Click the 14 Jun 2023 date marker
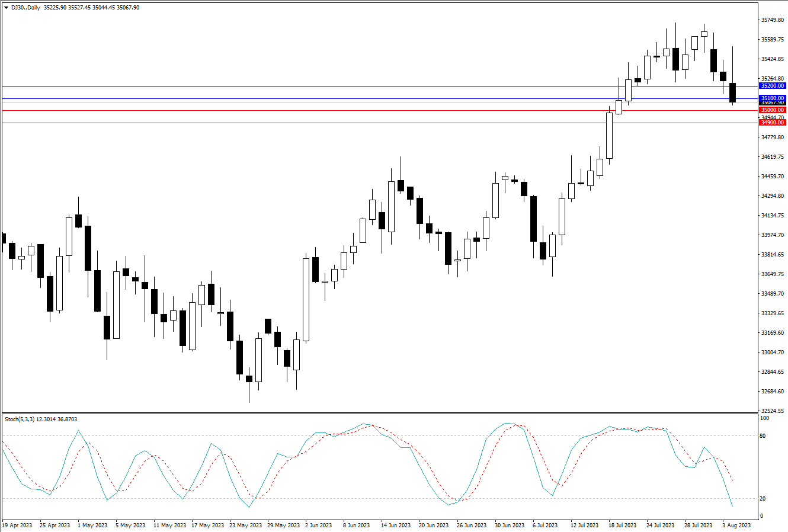Viewport: 788px width, 532px height. tap(396, 525)
